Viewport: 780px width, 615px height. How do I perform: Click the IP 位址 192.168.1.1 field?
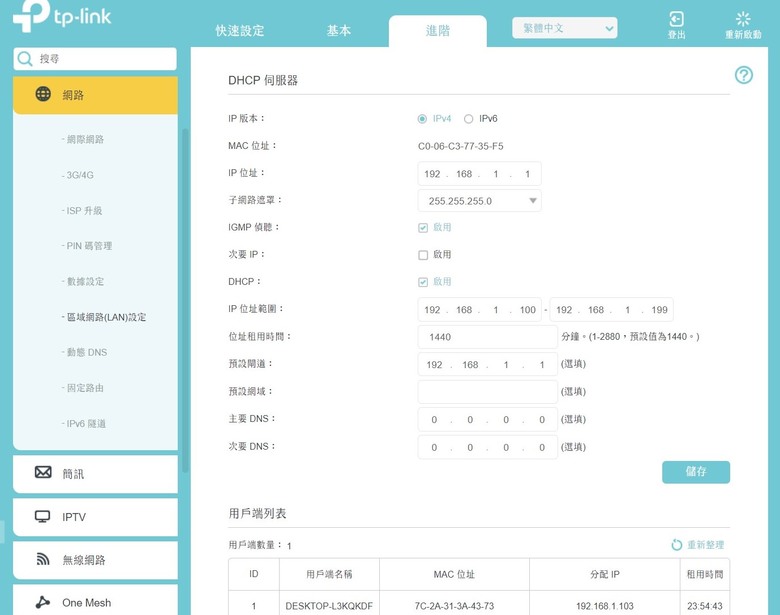pos(480,174)
